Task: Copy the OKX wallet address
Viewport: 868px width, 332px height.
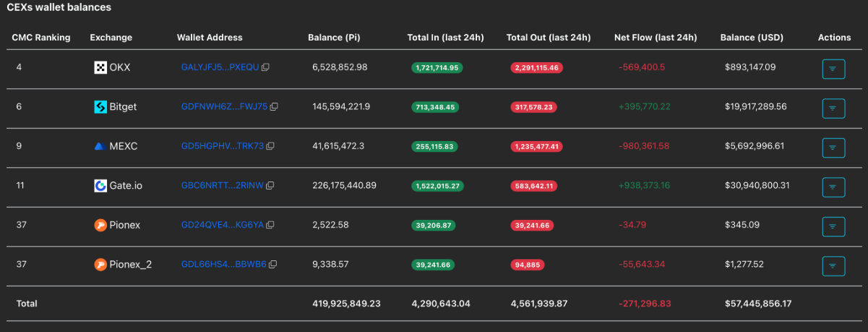Action: point(265,67)
